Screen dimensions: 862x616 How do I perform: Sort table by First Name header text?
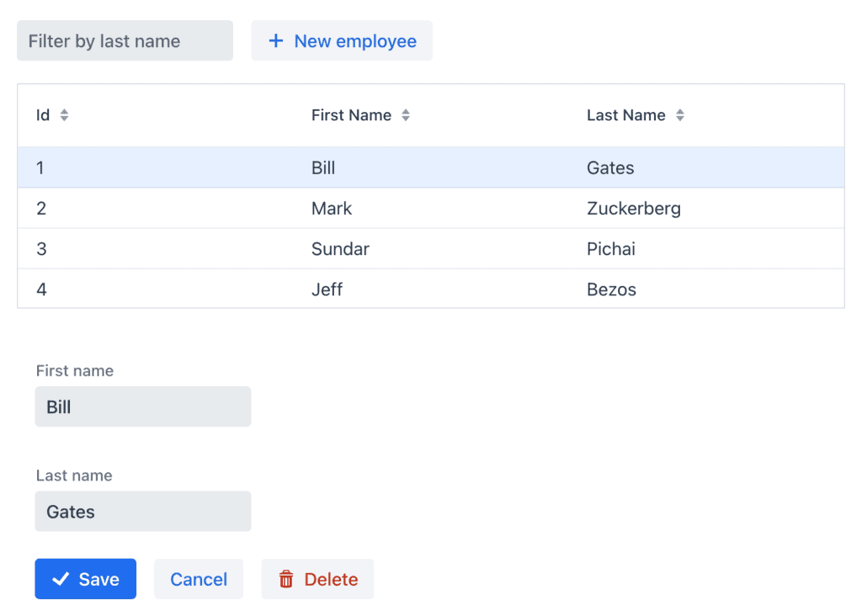click(351, 115)
